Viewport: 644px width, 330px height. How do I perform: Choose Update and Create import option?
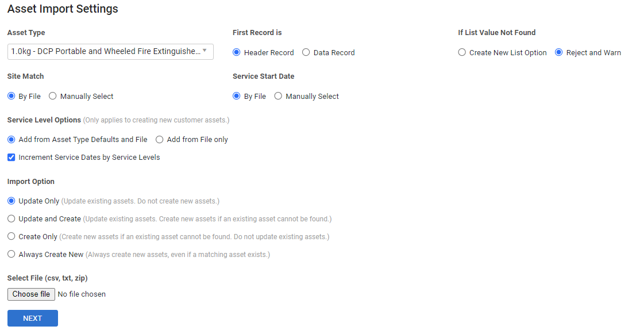pyautogui.click(x=11, y=218)
